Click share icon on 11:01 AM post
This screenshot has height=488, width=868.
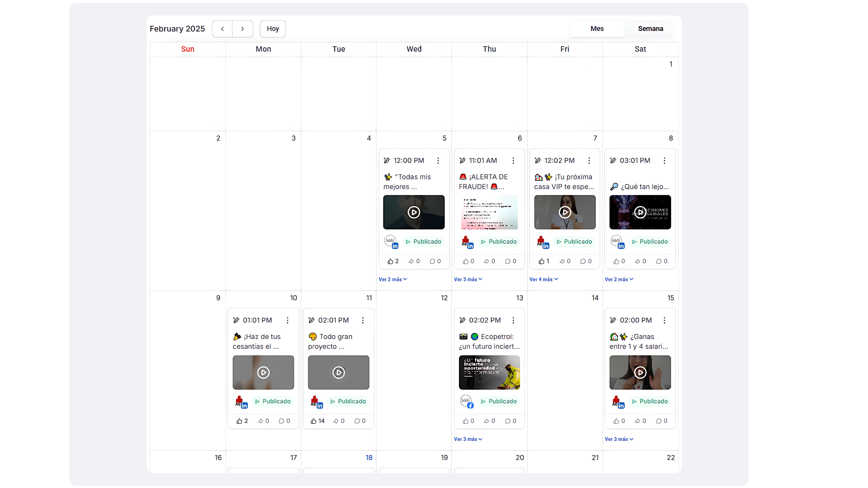pyautogui.click(x=487, y=261)
